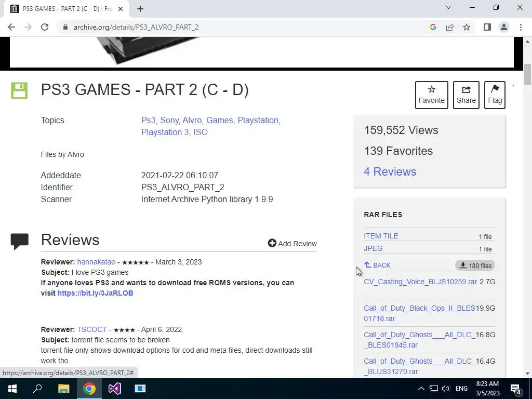Open the taskbar clock and date
The image size is (532, 399).
487,389
